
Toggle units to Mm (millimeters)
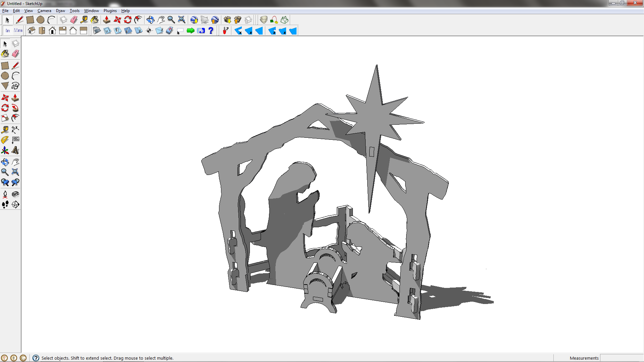(x=18, y=31)
